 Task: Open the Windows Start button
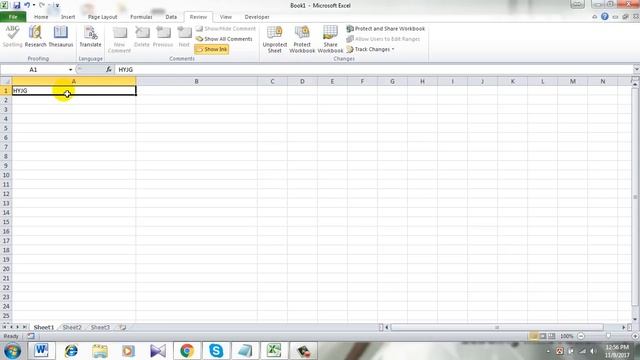click(12, 351)
